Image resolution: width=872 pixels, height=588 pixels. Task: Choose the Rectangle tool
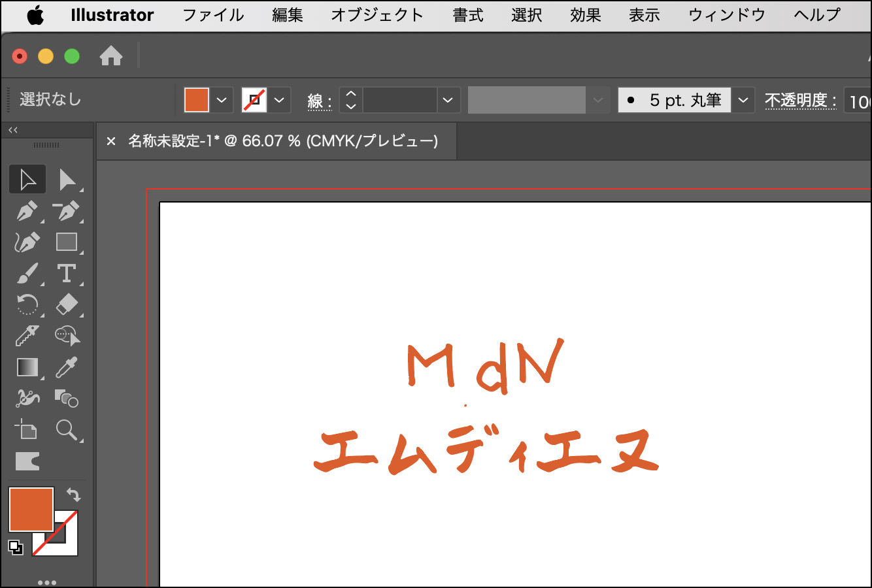click(67, 242)
